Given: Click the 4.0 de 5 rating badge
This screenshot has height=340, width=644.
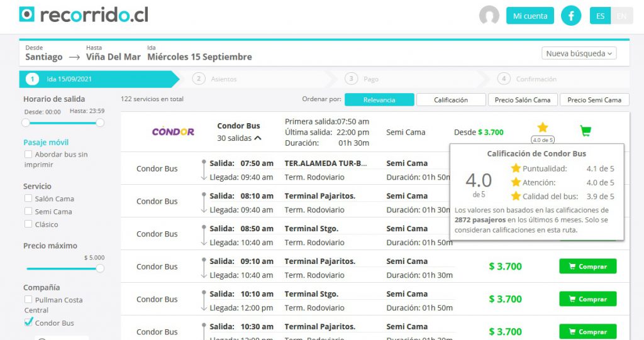Looking at the screenshot, I should tap(543, 140).
